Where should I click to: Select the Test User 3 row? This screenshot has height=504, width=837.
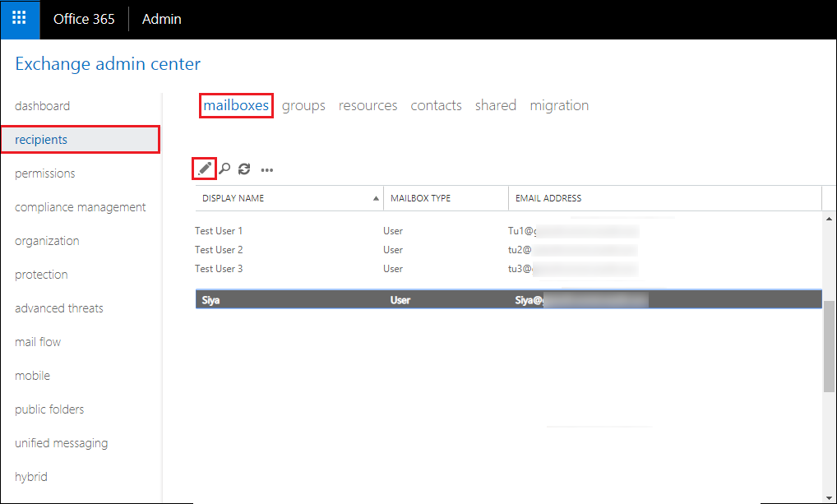[x=508, y=269]
